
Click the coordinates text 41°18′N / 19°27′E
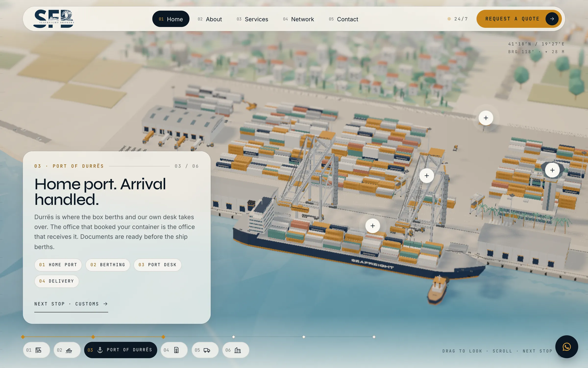536,44
